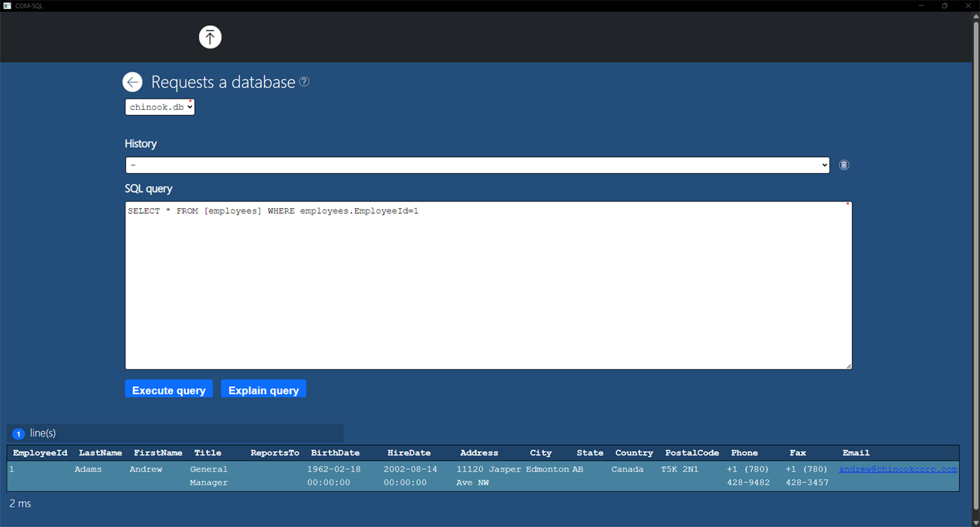Clear history with the trash icon
Screen dimensions: 980x527
click(844, 165)
